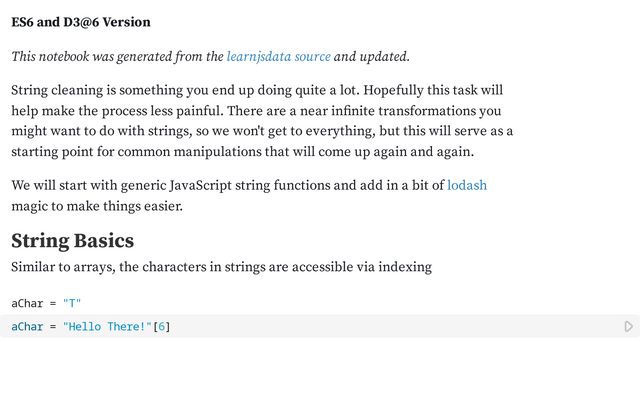640x400 pixels.
Task: Click the "Hello There!" string in code
Action: pos(107,327)
